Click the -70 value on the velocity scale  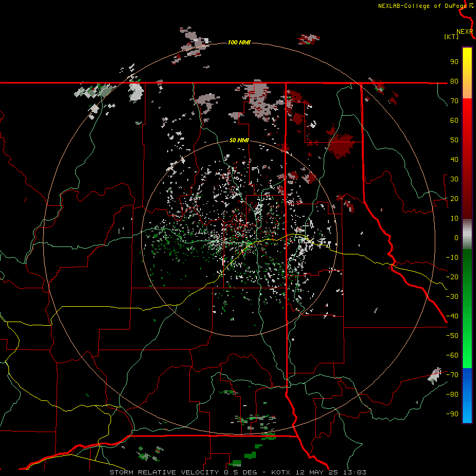click(x=452, y=375)
